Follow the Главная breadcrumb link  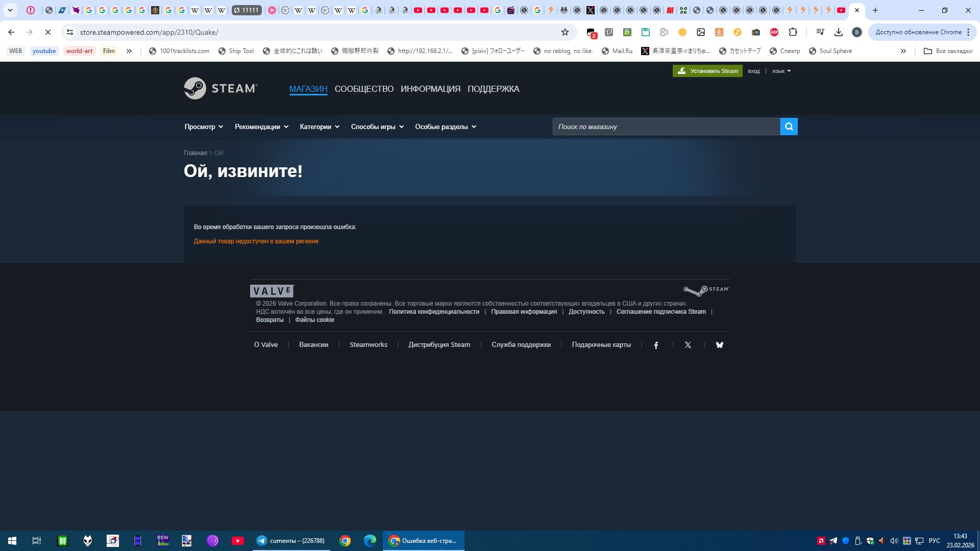(x=195, y=153)
